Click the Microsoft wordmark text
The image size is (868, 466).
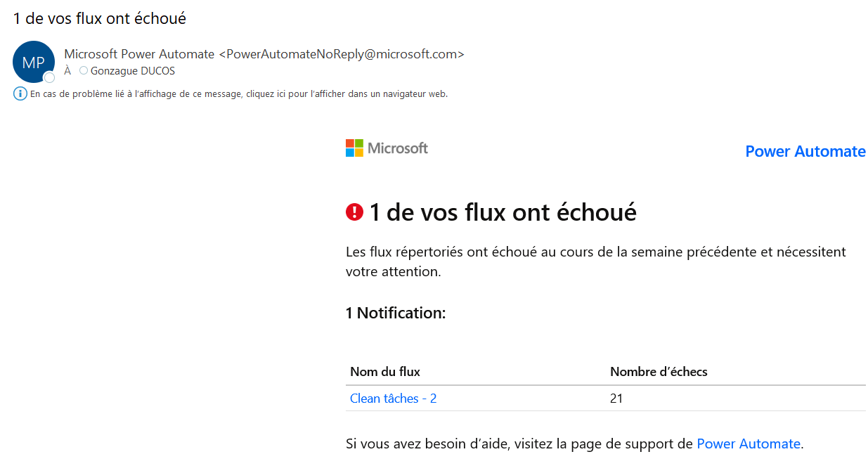[398, 148]
